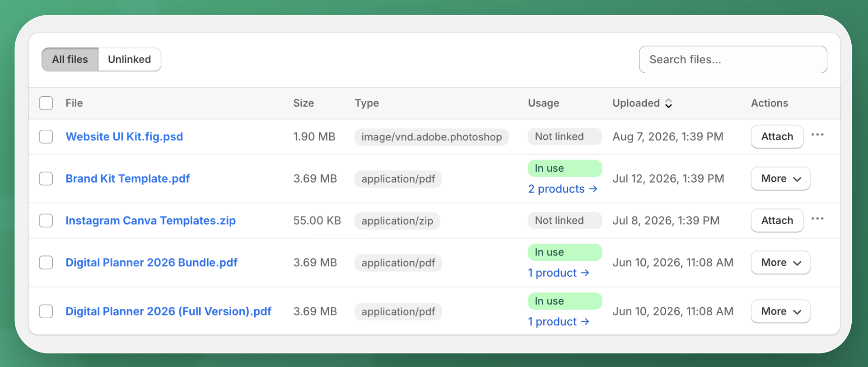Check the Digital Planner 2026 (Full Version).pdf row
The width and height of the screenshot is (868, 367).
click(x=46, y=311)
